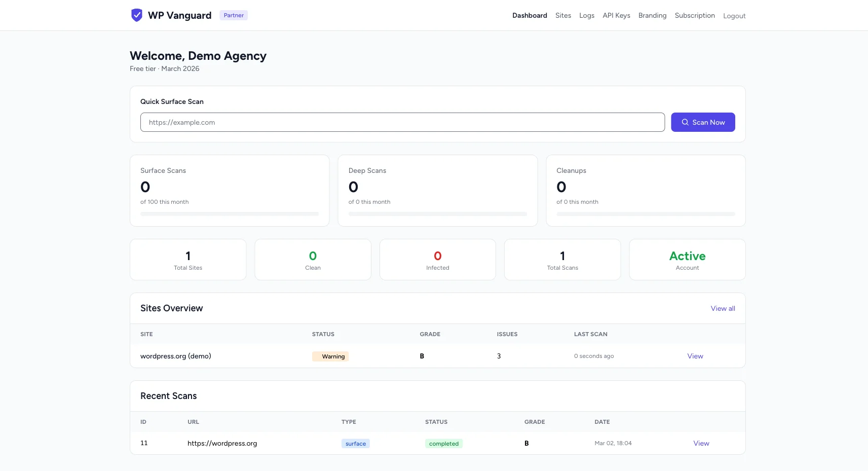The image size is (868, 471).
Task: Go to API Keys page
Action: point(616,15)
